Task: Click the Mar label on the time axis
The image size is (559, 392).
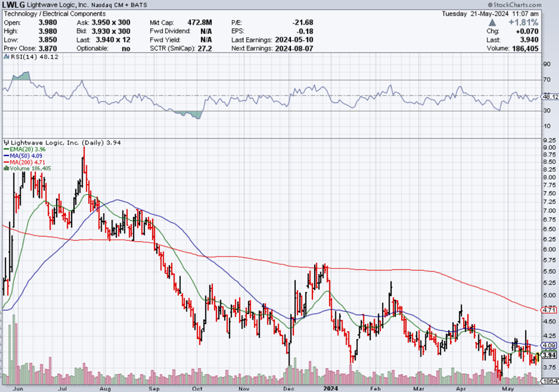Action: point(419,388)
